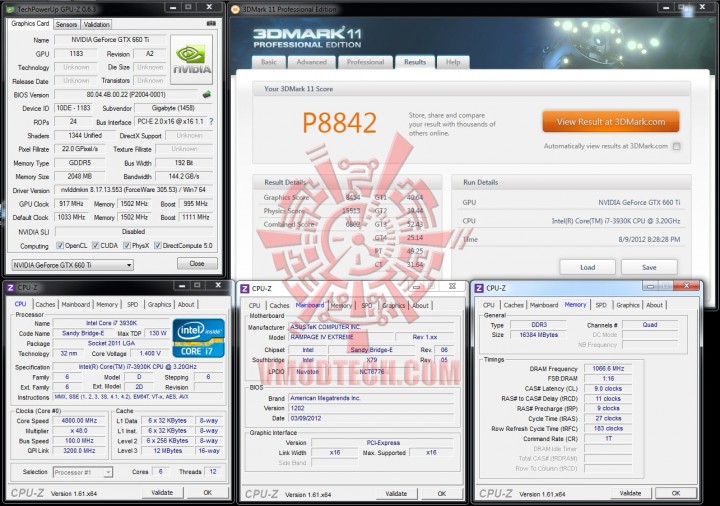Open Mainboard tab in right CPU-Z window

[544, 305]
